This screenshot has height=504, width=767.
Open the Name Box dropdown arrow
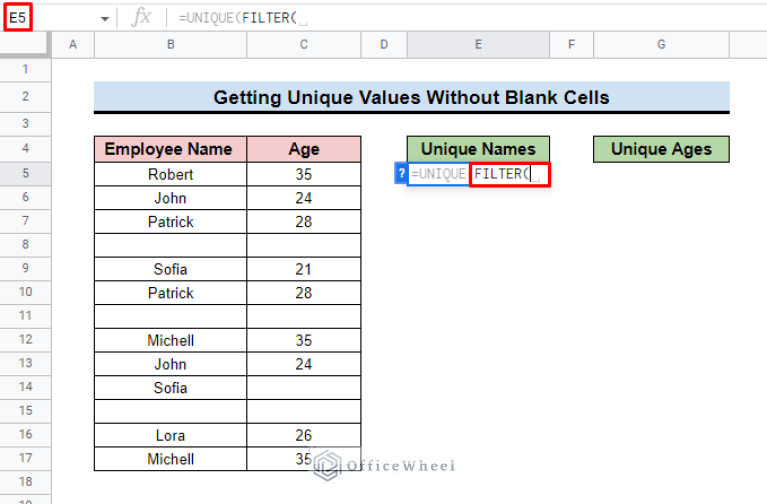[105, 19]
